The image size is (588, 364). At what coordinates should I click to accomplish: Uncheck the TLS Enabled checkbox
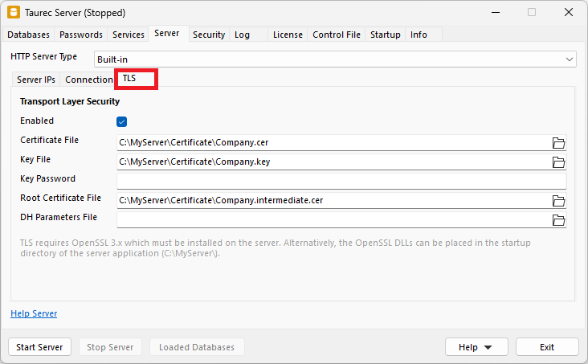coord(121,121)
